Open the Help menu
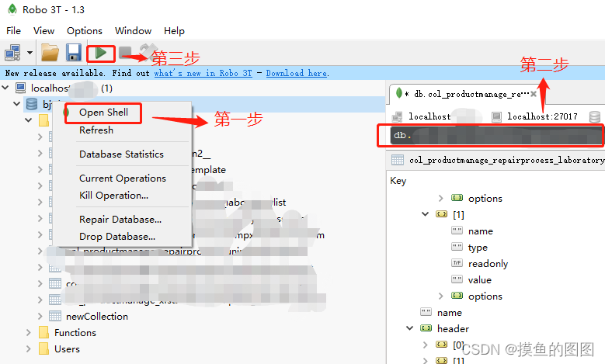 coord(174,31)
